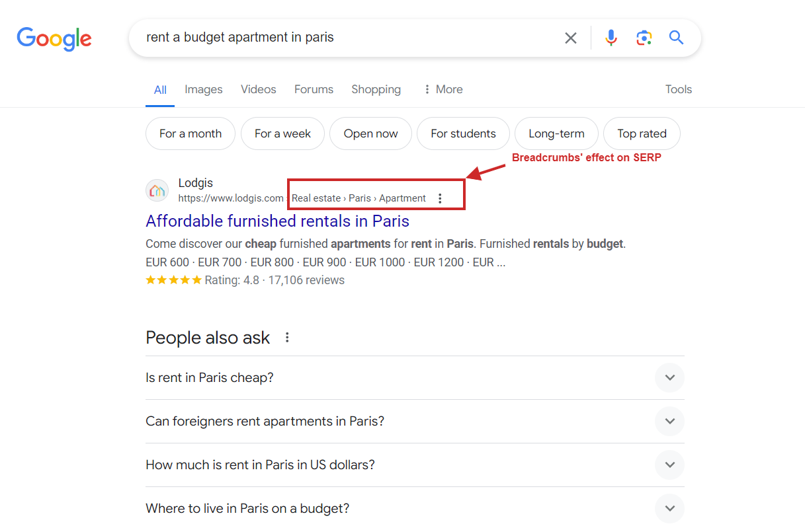Click the Tools button
This screenshot has height=532, width=805.
(x=678, y=89)
